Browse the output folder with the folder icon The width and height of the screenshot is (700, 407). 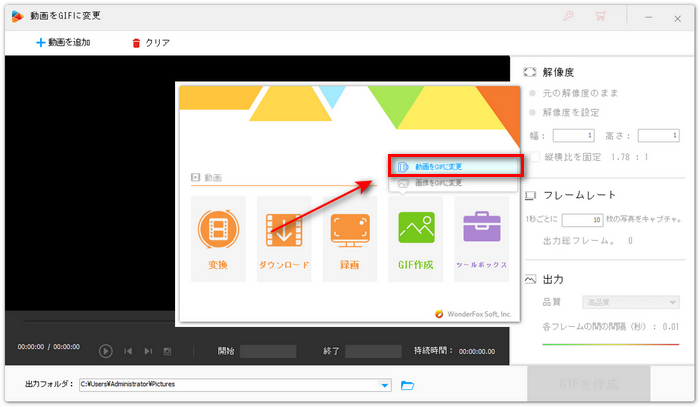tap(407, 385)
